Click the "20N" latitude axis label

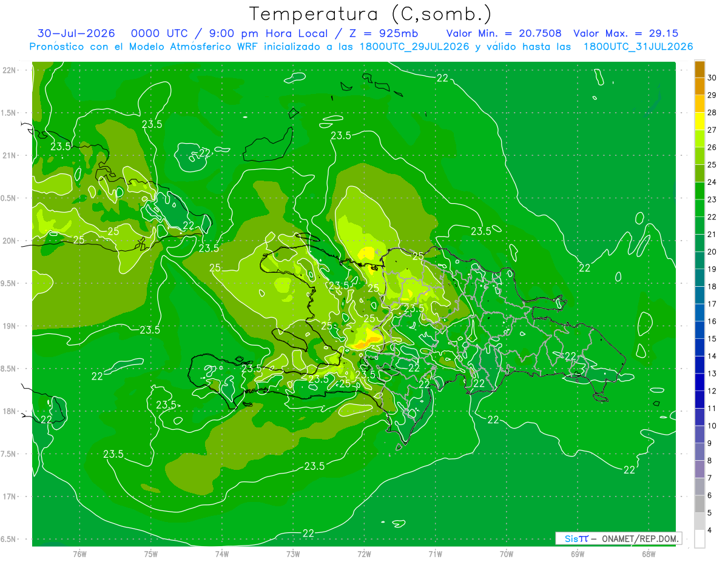click(10, 241)
